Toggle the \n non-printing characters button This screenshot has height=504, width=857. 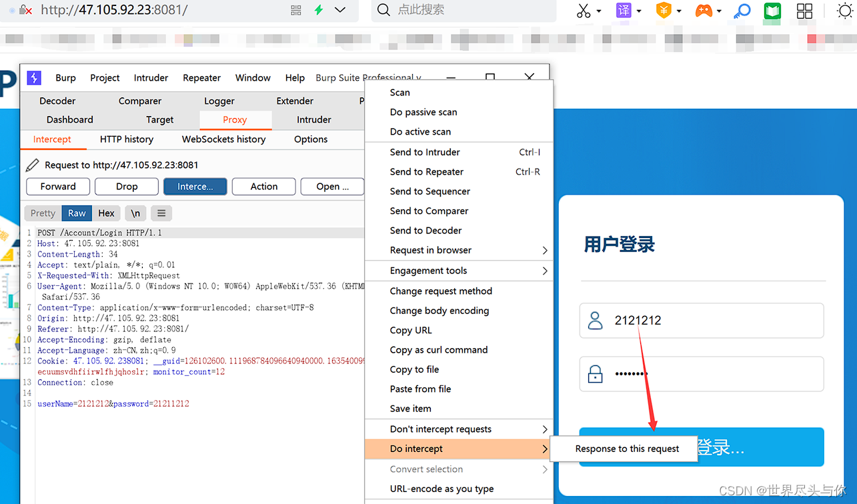[x=135, y=213]
